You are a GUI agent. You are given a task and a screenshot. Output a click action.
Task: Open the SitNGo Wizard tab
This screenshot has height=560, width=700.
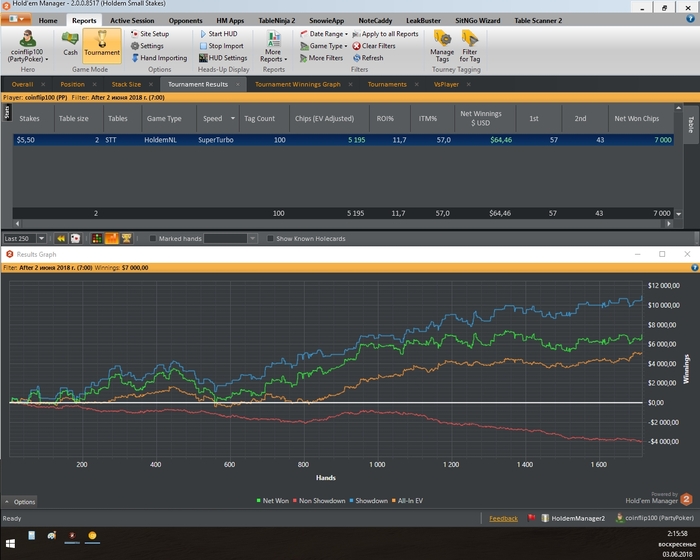478,21
